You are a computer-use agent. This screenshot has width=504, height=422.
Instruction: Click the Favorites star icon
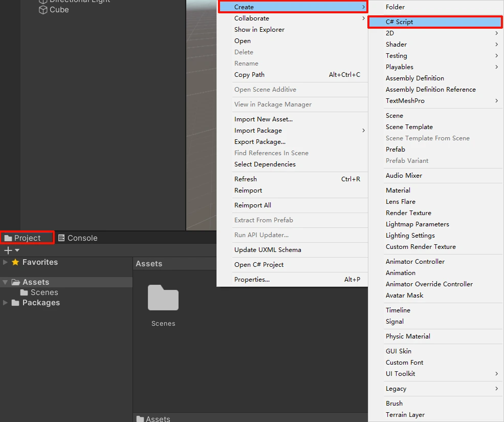15,262
